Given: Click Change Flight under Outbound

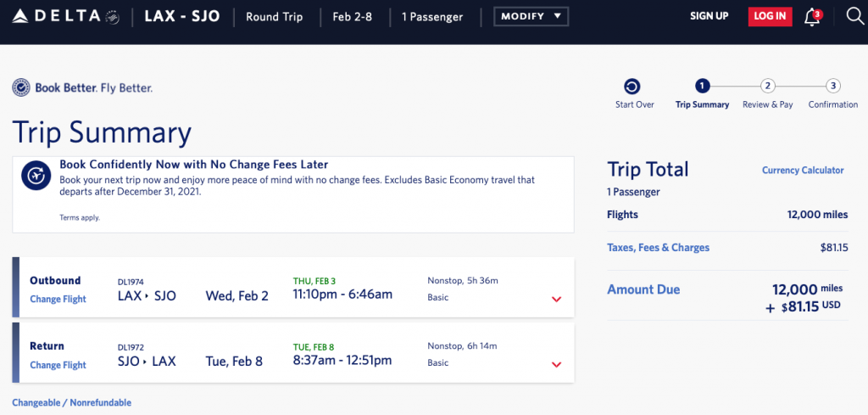Looking at the screenshot, I should click(58, 299).
